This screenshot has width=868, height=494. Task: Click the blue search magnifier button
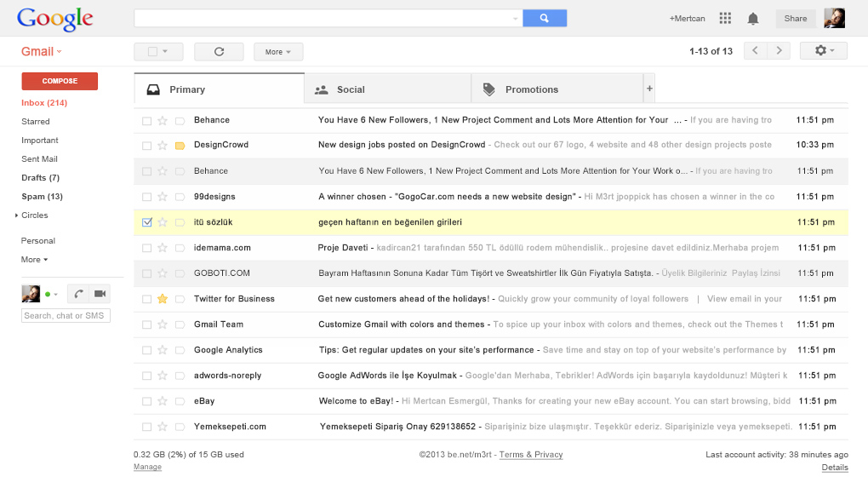click(x=545, y=18)
